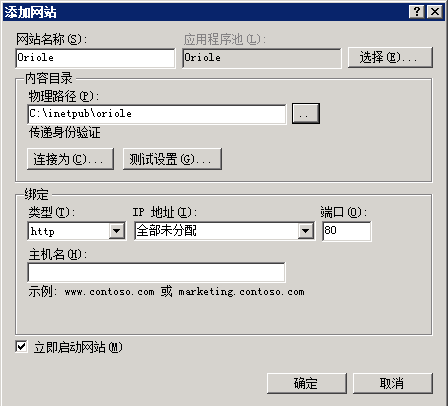Image resolution: width=448 pixels, height=406 pixels.
Task: Click the question mark help button
Action: point(417,12)
